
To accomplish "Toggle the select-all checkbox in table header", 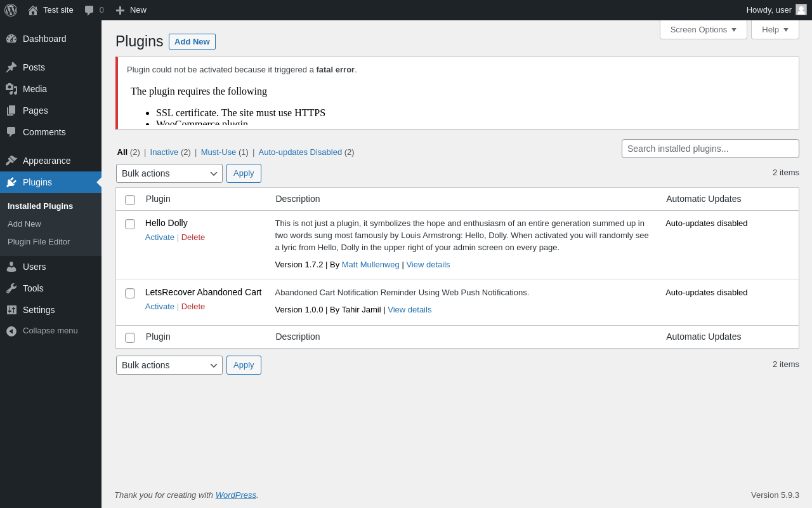I will (130, 200).
